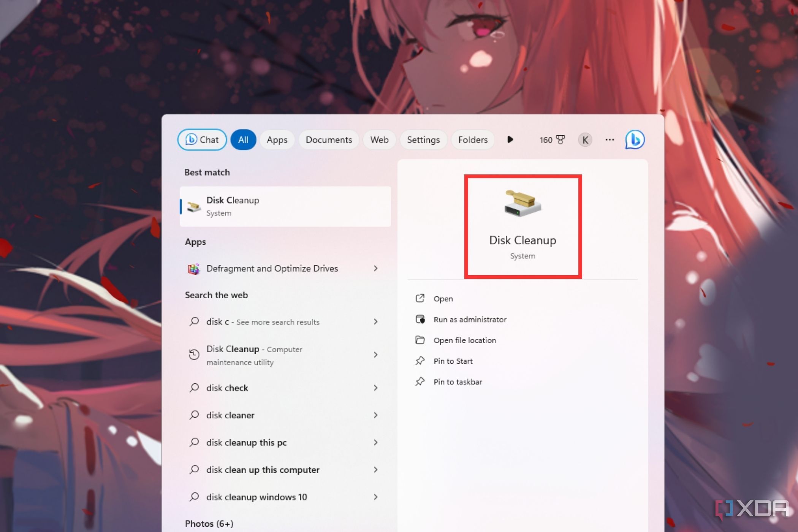The height and width of the screenshot is (532, 798).
Task: Expand disk cleanup this pc web result
Action: coord(375,442)
